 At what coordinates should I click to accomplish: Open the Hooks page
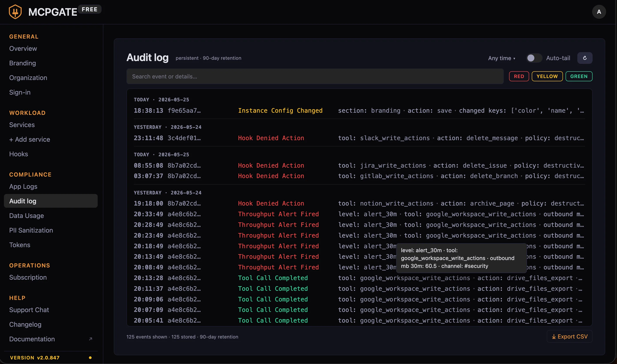[19, 154]
